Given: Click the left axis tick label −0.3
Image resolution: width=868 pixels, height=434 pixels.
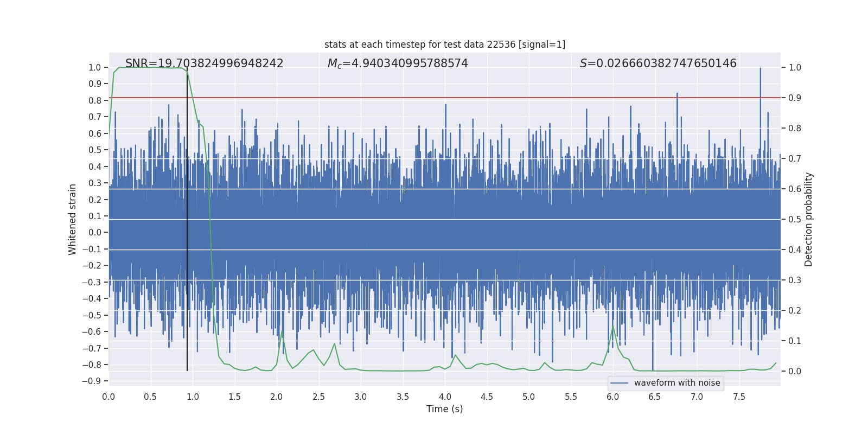Looking at the screenshot, I should [x=92, y=282].
